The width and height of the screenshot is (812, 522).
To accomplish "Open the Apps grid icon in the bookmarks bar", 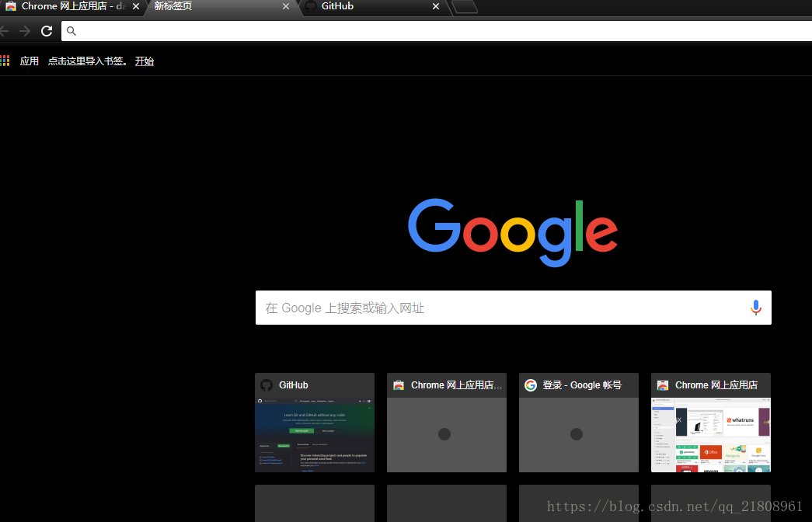I will 5,61.
